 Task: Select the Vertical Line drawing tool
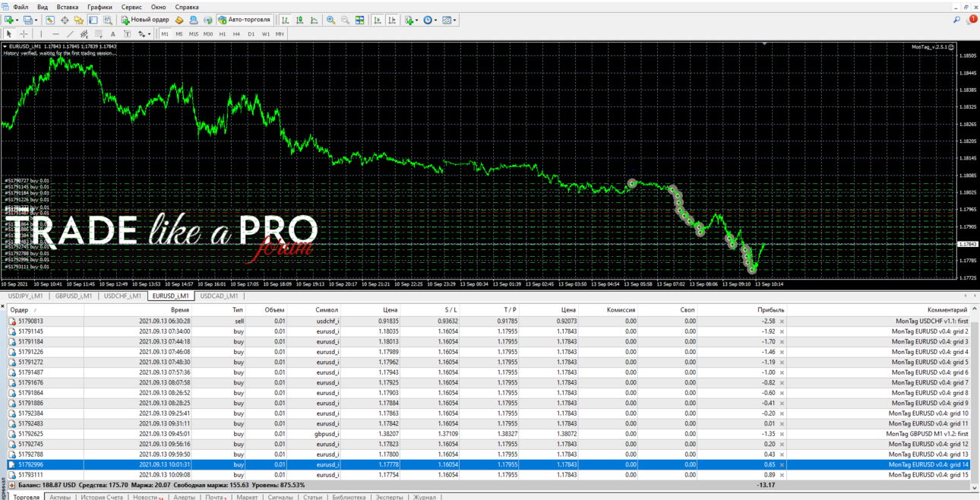tap(41, 33)
